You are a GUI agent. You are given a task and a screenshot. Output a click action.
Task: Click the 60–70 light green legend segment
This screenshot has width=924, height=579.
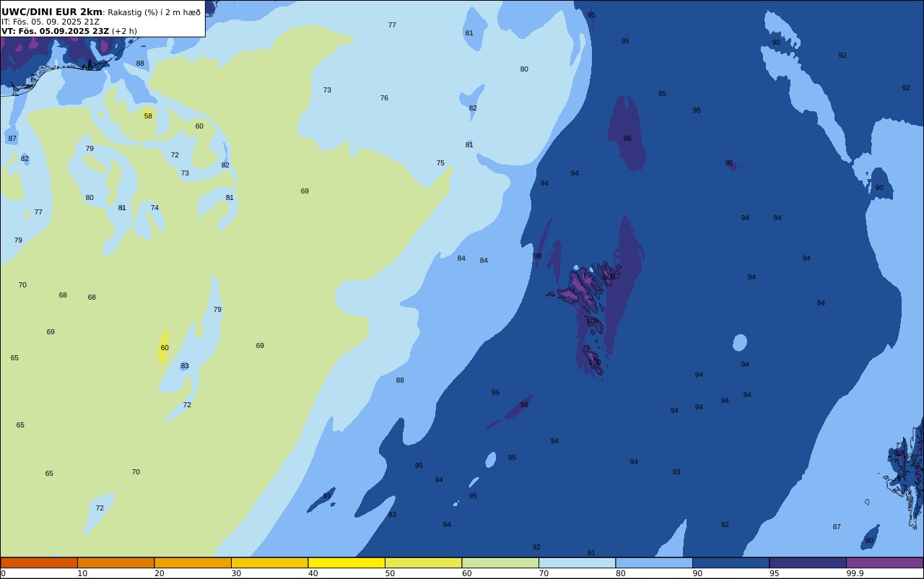(500, 562)
